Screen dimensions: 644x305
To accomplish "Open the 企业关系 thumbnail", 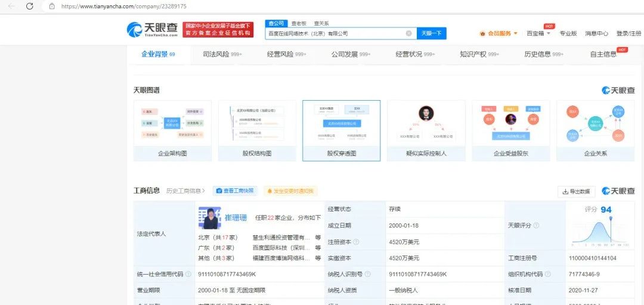I will click(x=596, y=131).
